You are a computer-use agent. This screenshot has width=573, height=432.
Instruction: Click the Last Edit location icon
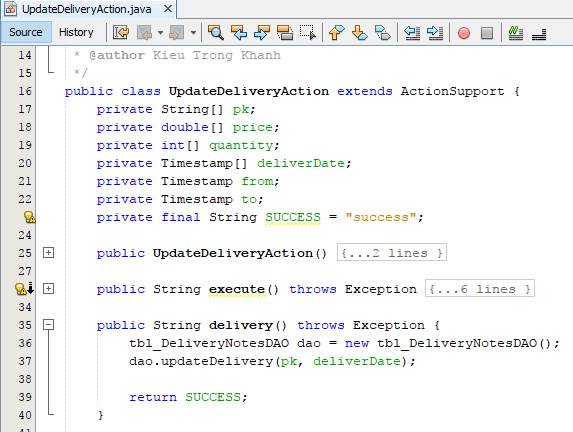121,33
